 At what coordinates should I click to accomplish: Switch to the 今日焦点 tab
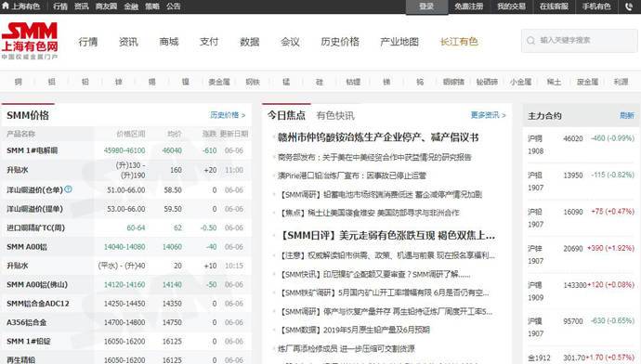286,115
